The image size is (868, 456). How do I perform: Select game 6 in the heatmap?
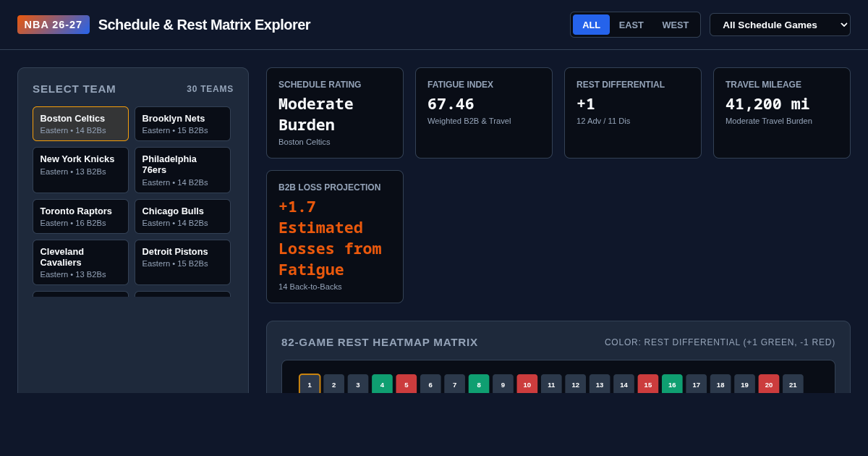(x=430, y=384)
